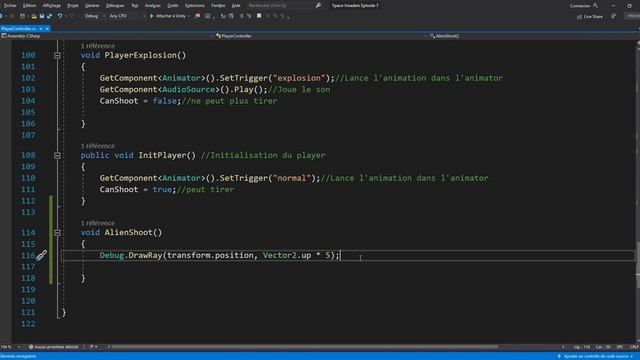Click the '1 référence' link above InitPlayer
Screen dimensions: 640x360
(98, 146)
